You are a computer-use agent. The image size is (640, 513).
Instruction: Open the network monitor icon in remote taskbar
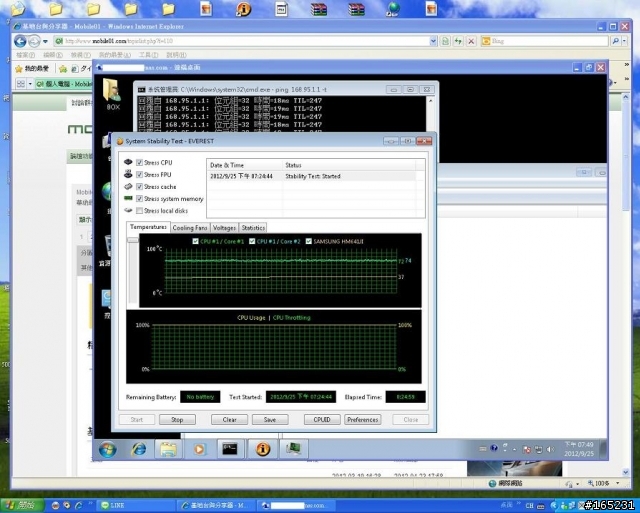click(x=293, y=449)
